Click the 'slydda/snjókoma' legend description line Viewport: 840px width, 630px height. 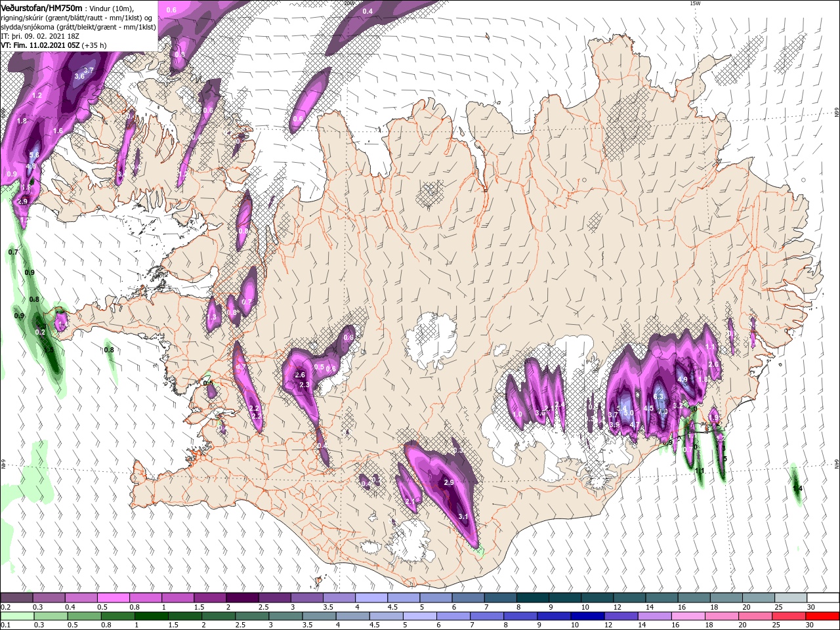(78, 27)
